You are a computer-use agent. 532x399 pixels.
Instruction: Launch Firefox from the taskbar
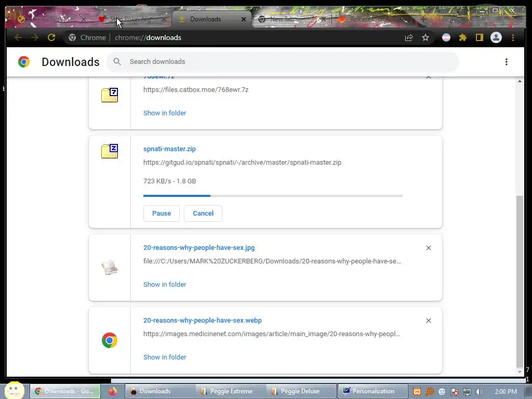[x=113, y=391]
